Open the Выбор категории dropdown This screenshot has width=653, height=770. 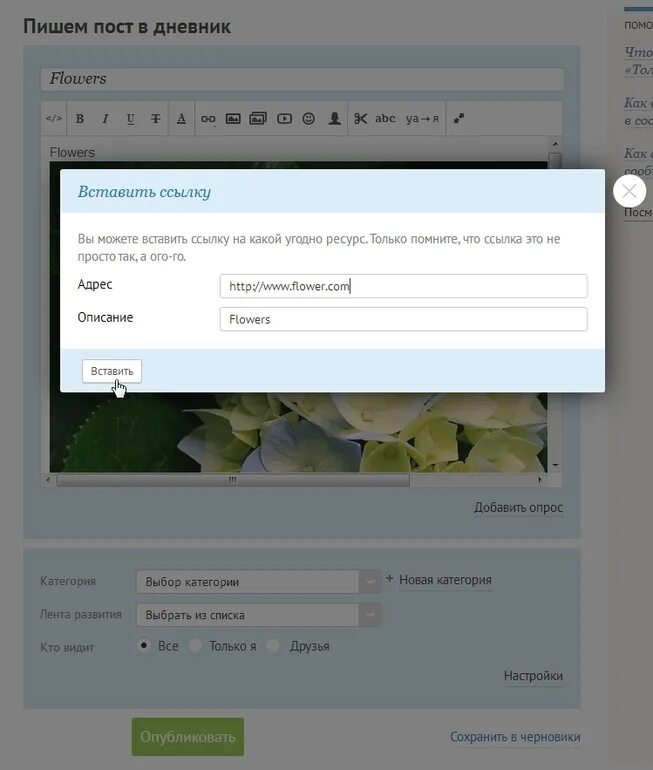pyautogui.click(x=259, y=581)
